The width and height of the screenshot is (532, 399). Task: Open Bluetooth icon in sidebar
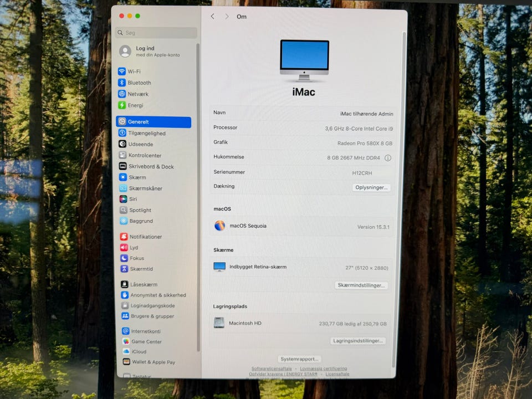[x=122, y=83]
